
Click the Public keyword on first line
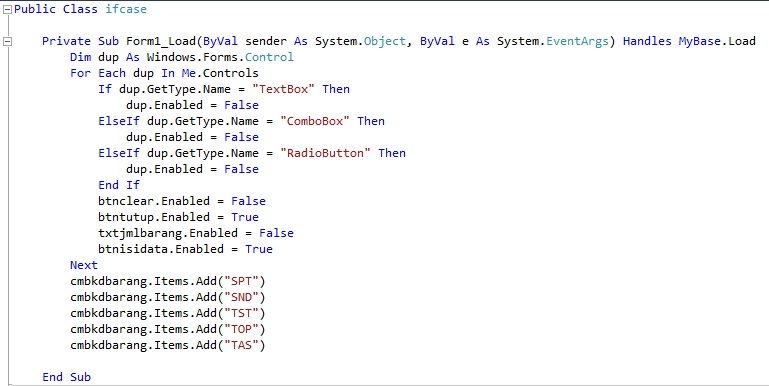pyautogui.click(x=35, y=9)
